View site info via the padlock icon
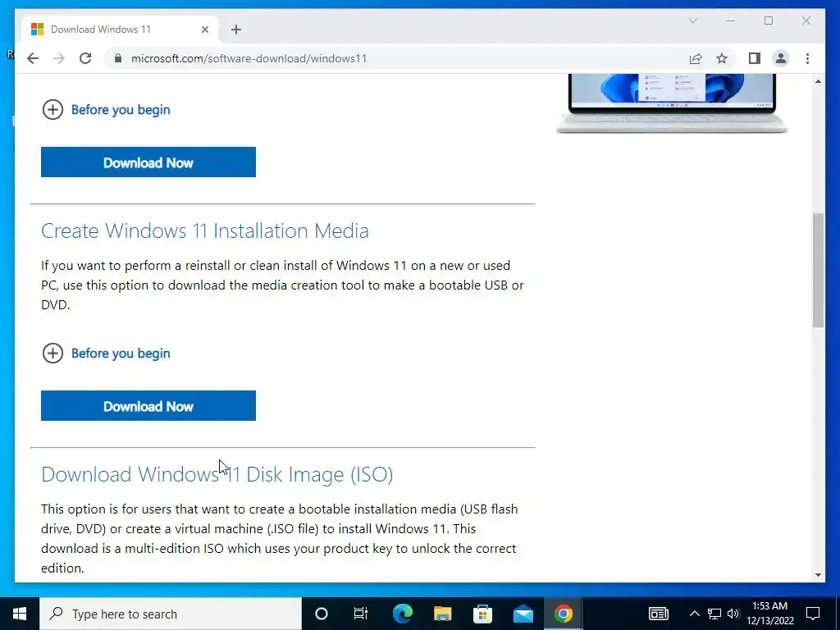The height and width of the screenshot is (630, 840). 118,58
